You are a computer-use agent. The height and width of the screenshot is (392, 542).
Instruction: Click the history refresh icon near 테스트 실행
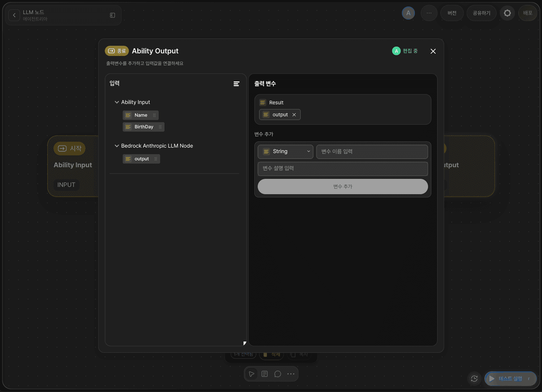pyautogui.click(x=474, y=379)
